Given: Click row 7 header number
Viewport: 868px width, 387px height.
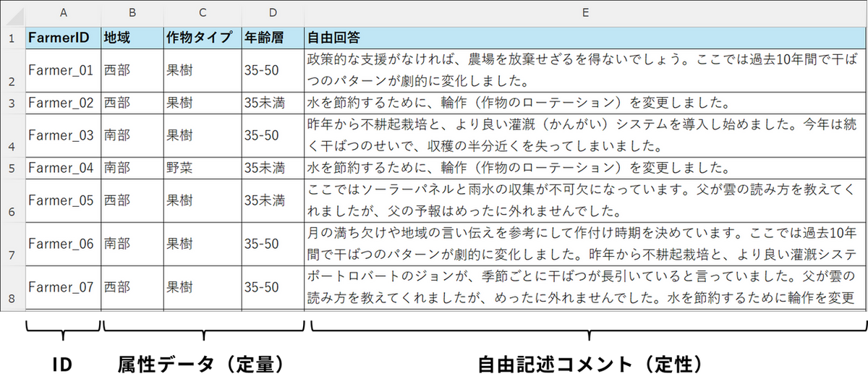Looking at the screenshot, I should [12, 244].
